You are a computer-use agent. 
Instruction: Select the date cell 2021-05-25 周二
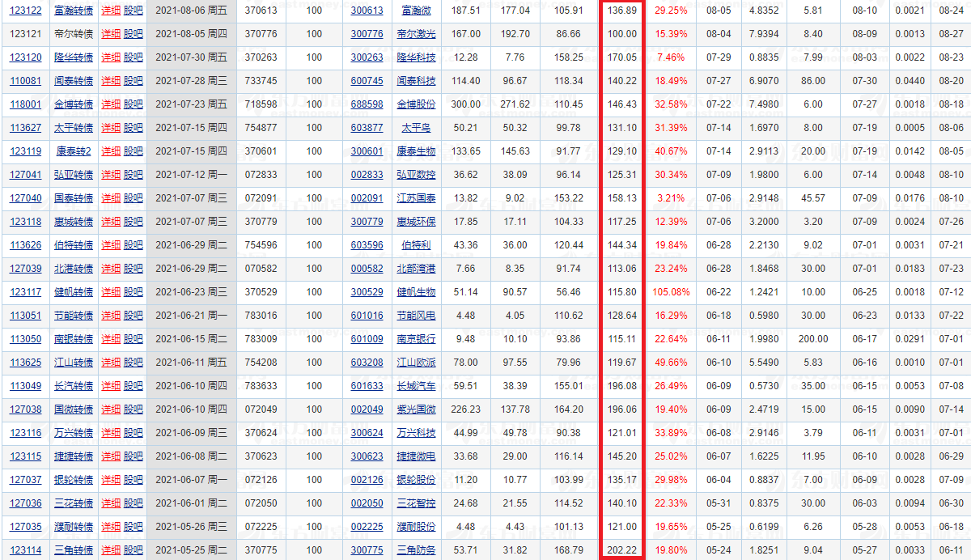pos(192,550)
